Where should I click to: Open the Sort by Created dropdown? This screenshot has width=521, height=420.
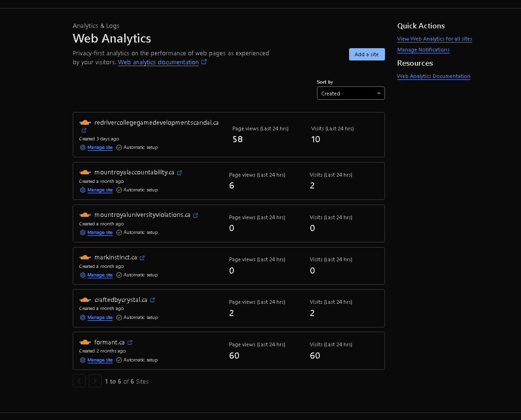pyautogui.click(x=351, y=94)
